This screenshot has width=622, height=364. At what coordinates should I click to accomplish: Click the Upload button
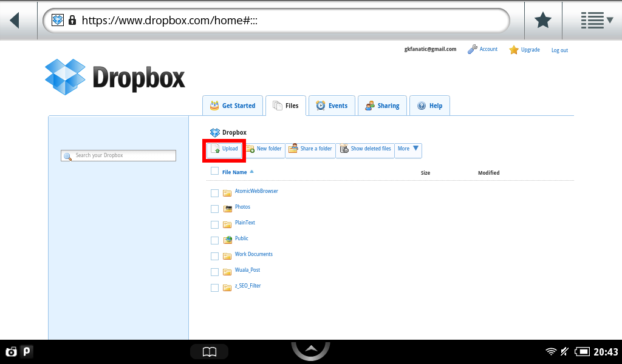coord(224,149)
